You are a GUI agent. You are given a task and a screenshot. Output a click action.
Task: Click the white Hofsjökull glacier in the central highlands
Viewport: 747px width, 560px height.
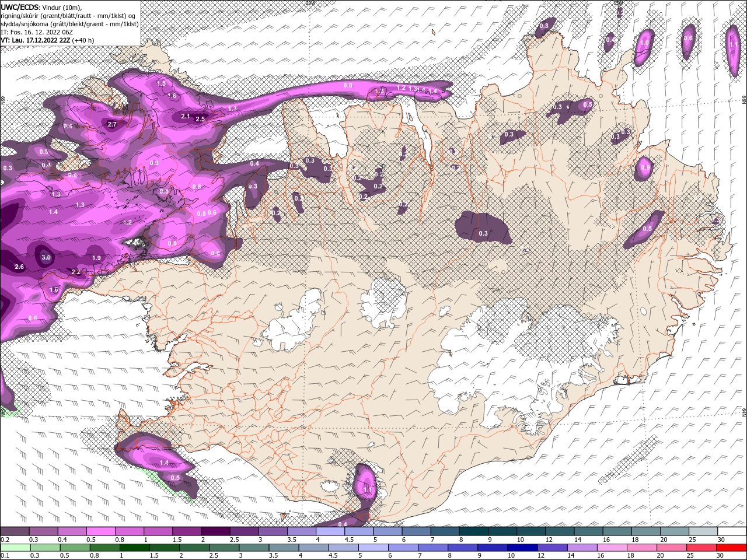pyautogui.click(x=383, y=302)
